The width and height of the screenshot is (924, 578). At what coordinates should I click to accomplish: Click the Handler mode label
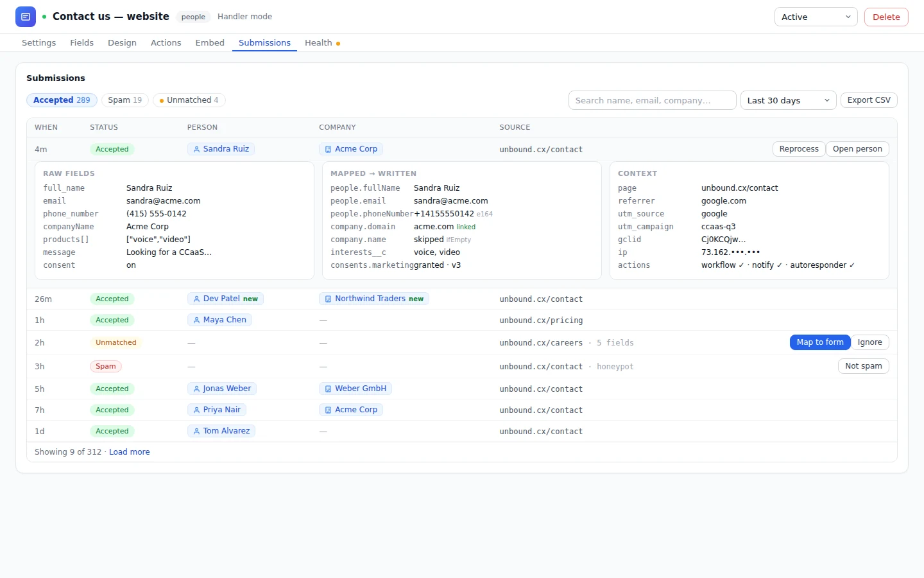click(x=244, y=17)
